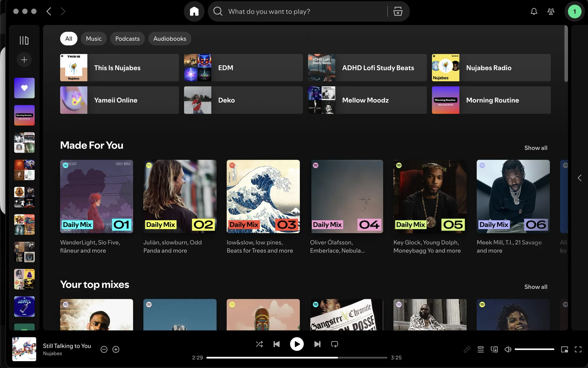The image size is (588, 368).
Task: Open Morning Routine shortcut
Action: coord(491,100)
